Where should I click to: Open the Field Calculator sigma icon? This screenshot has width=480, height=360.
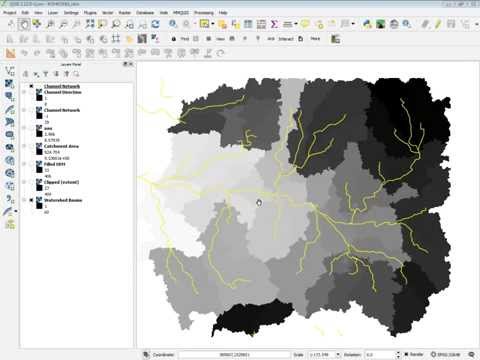(x=274, y=24)
